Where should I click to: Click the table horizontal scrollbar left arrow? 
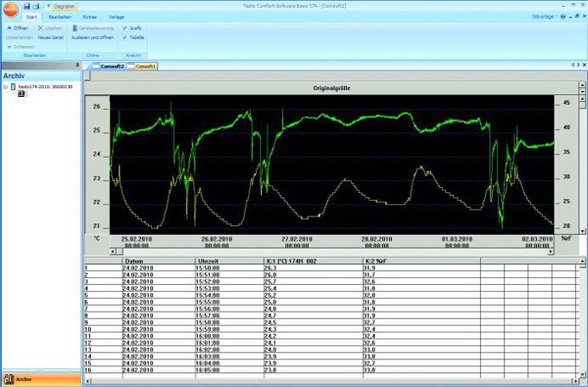[87, 381]
